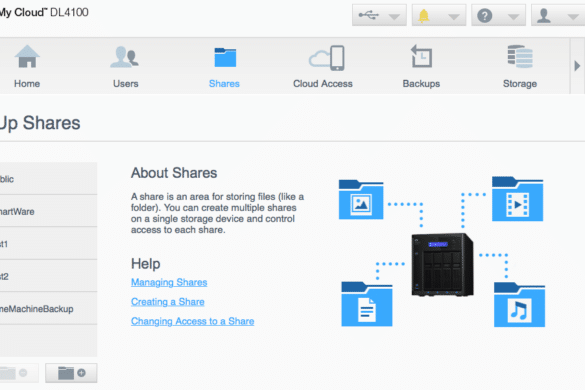The width and height of the screenshot is (585, 390).
Task: Open the Managing Shares help link
Action: tap(169, 282)
